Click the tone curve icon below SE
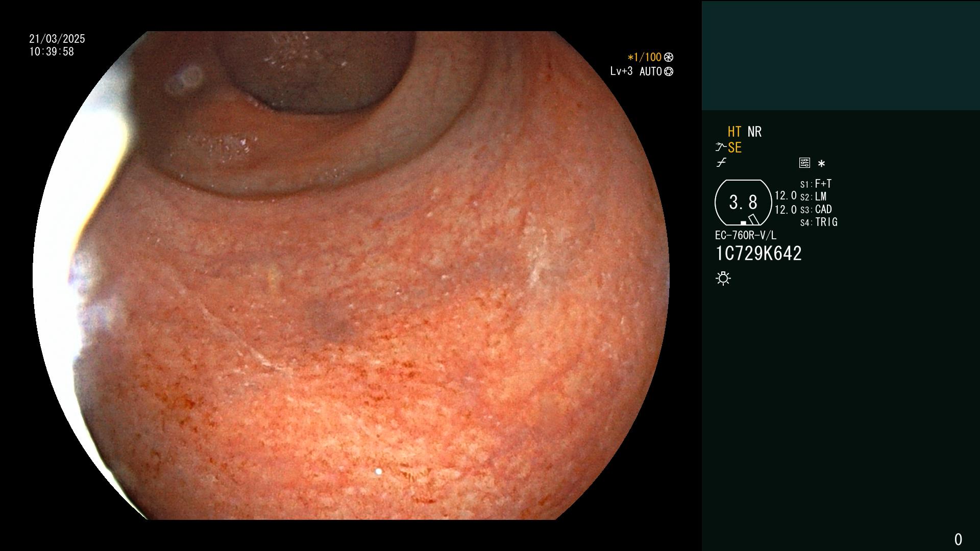Screen dimensions: 980x551 pos(721,163)
